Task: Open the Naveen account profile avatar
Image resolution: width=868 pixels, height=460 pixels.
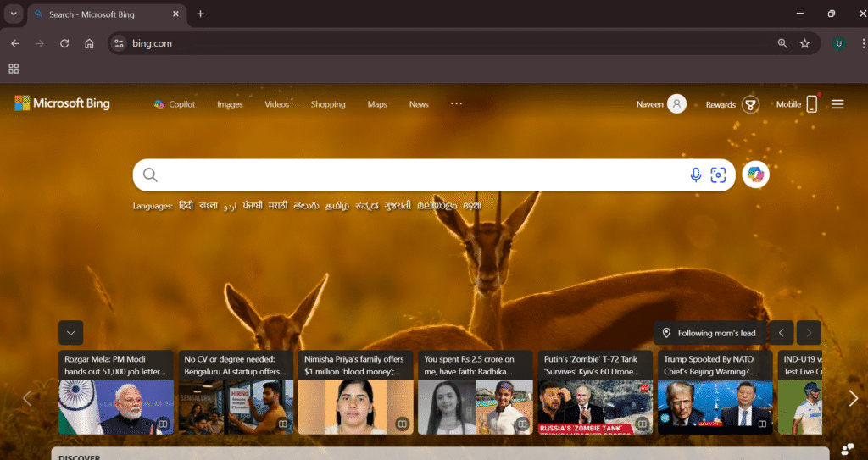Action: tap(676, 104)
